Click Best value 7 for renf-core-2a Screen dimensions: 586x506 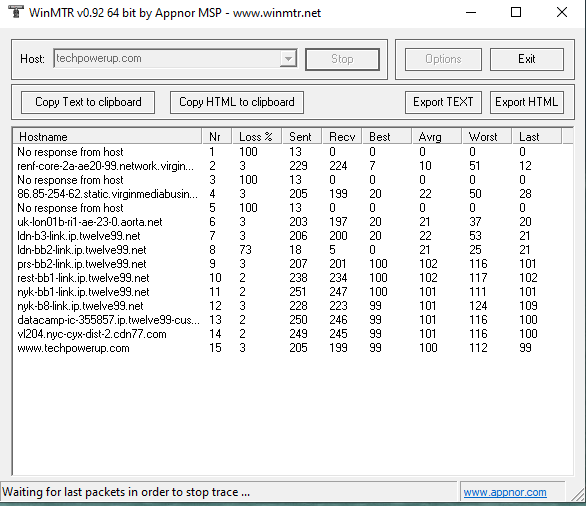coord(373,166)
